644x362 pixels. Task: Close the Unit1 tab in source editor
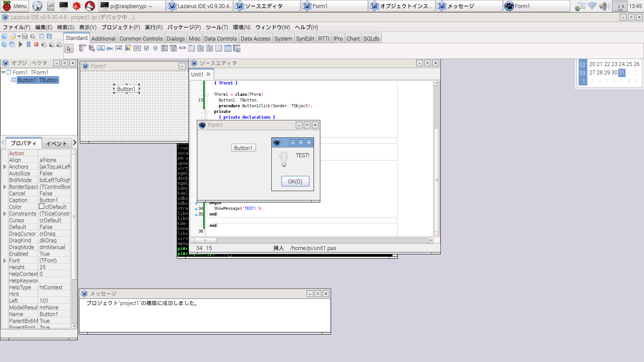pyautogui.click(x=208, y=74)
